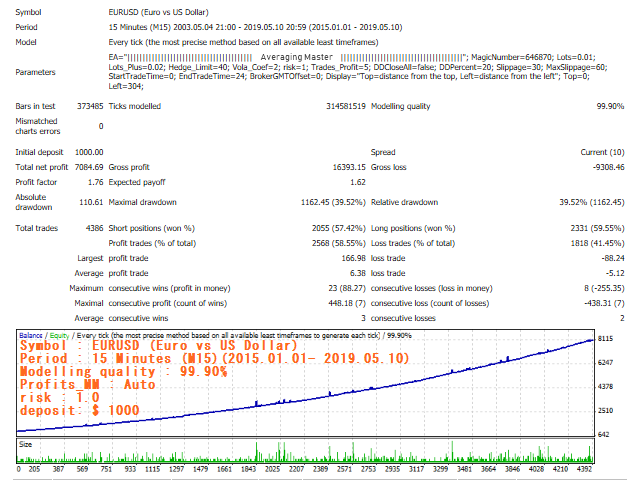The height and width of the screenshot is (480, 640).
Task: Click the Absolute drawdown 110.61 value
Action: [91, 202]
